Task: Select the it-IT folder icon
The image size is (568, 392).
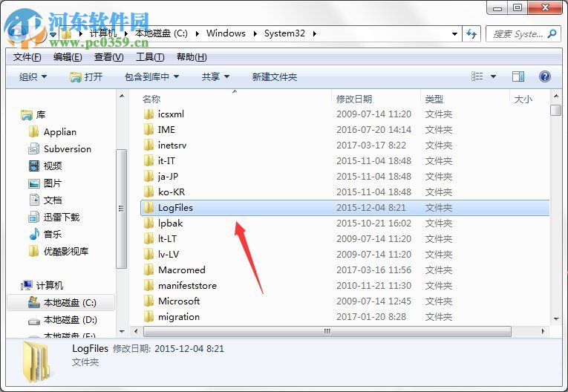Action: (x=148, y=161)
